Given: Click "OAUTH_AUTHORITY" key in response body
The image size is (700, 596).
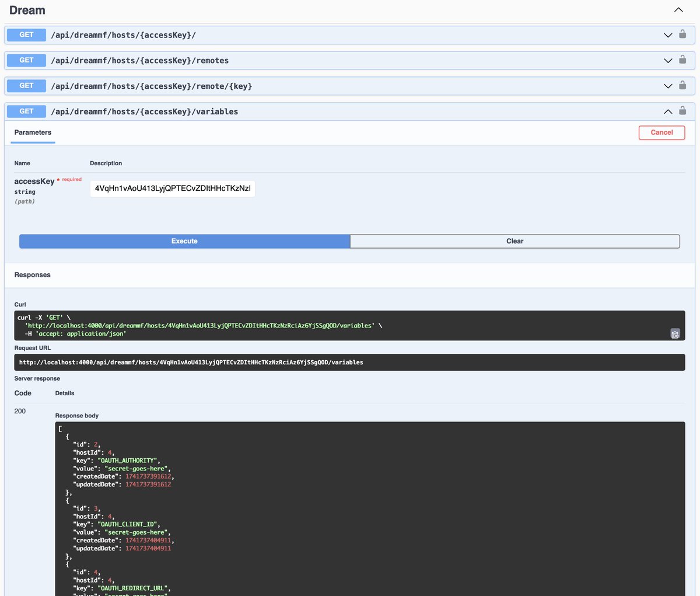Looking at the screenshot, I should [128, 461].
